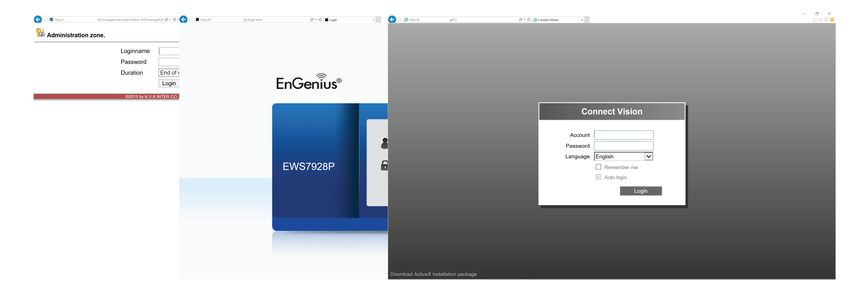Refresh the Connect Vision page
The height and width of the screenshot is (292, 868).
529,20
